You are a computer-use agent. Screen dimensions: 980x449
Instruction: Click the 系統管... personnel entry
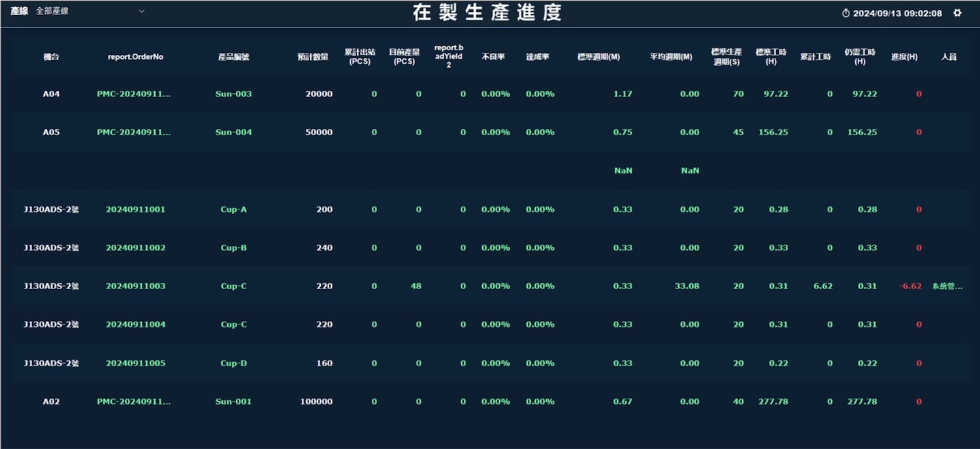point(947,286)
